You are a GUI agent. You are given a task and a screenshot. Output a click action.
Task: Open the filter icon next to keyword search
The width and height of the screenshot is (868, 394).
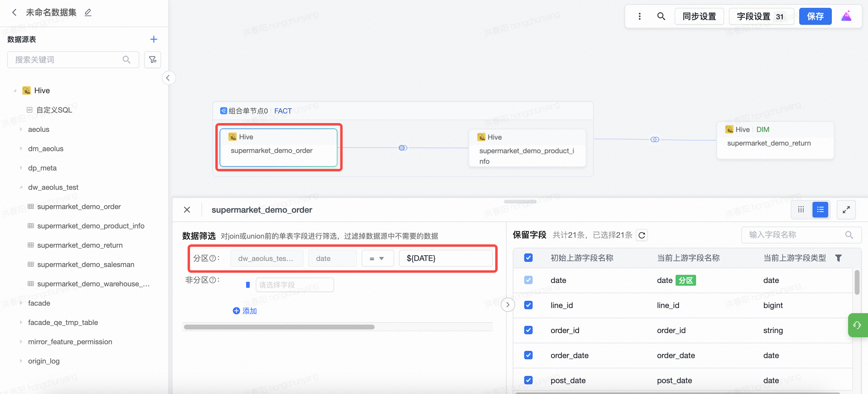[153, 60]
